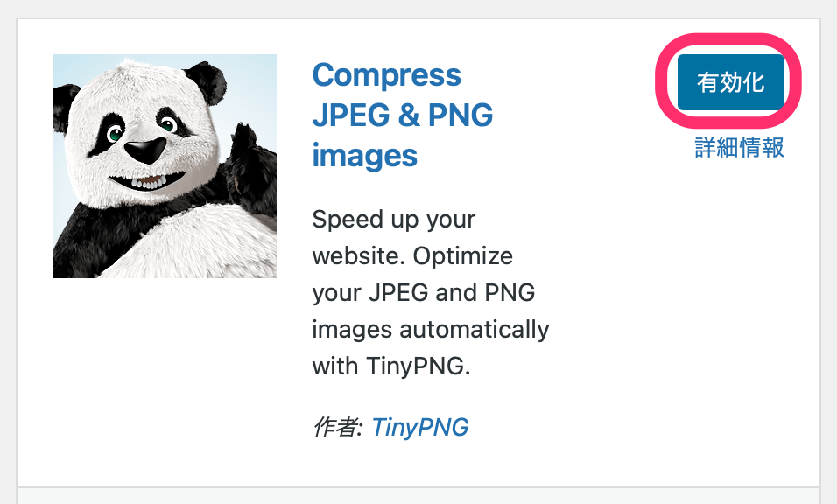This screenshot has width=837, height=504.
Task: Click the panda's black nose in the icon
Action: [144, 149]
